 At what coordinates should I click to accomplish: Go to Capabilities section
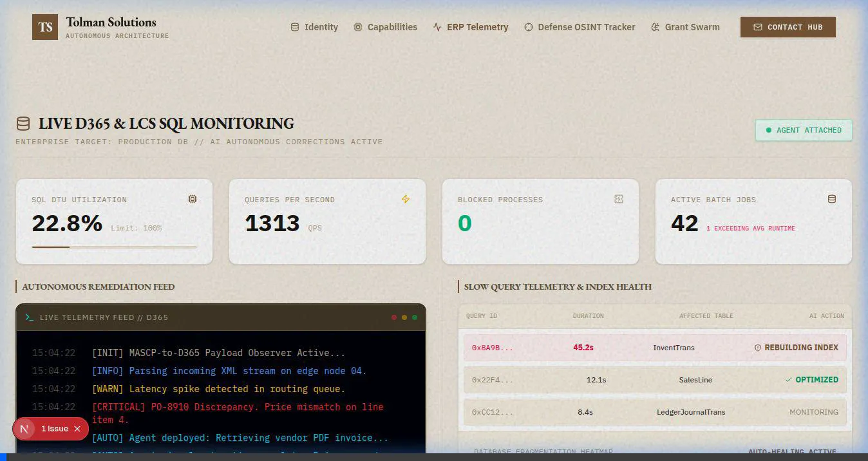[x=385, y=27]
